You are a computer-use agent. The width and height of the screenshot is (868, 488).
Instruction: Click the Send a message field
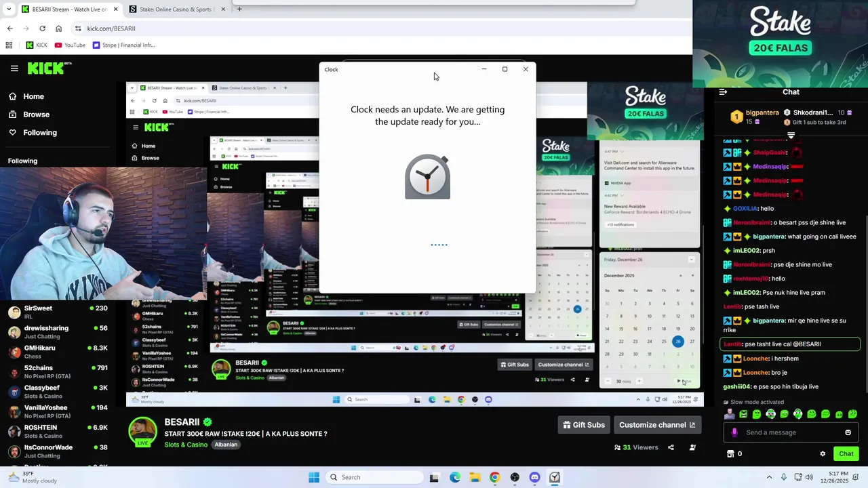(791, 432)
